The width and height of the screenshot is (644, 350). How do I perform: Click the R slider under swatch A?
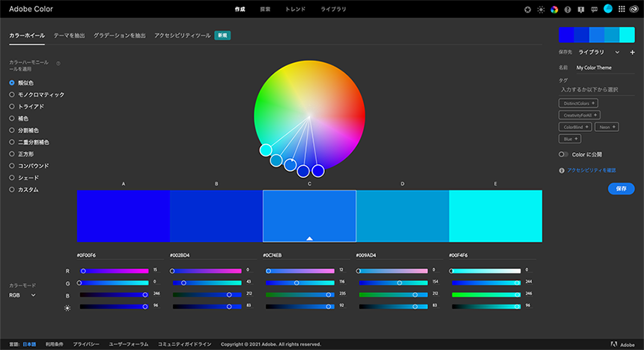[114, 271]
